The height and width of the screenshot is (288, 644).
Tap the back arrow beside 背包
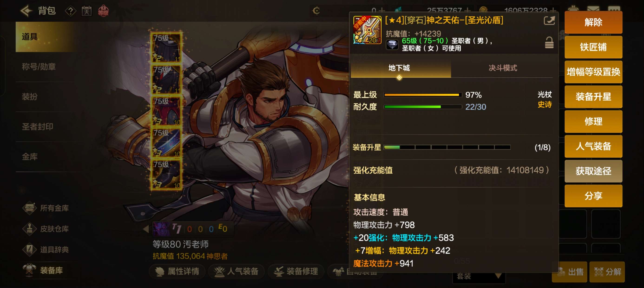pos(26,11)
